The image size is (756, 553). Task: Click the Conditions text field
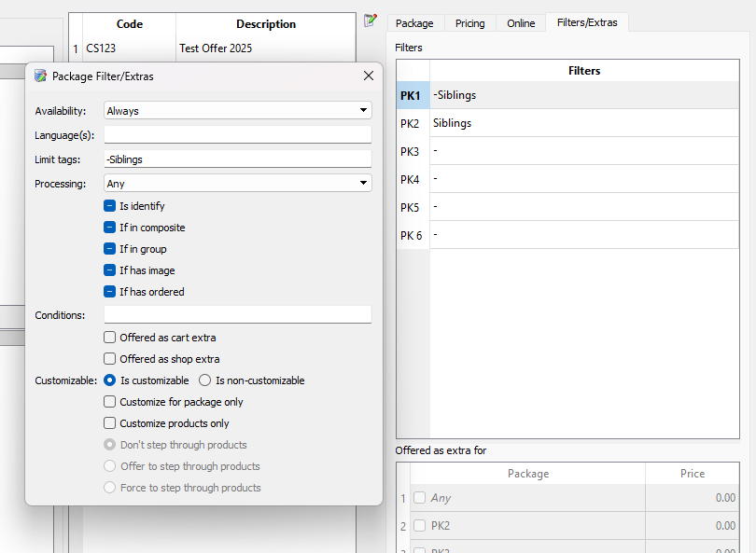238,315
